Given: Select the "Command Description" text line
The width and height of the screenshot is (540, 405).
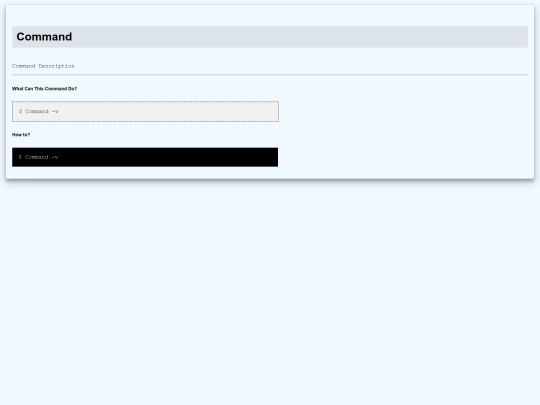Looking at the screenshot, I should click(x=43, y=66).
